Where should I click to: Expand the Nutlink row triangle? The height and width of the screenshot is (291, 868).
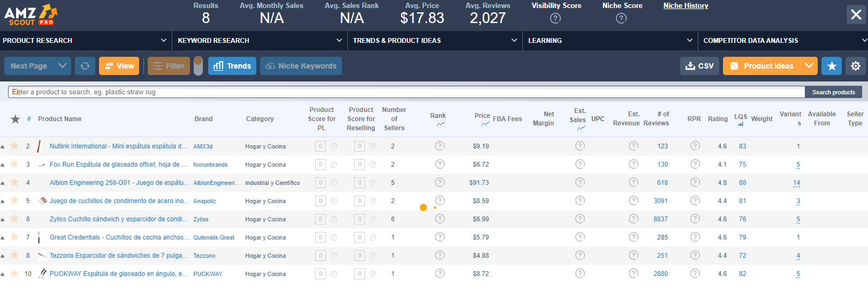3,146
